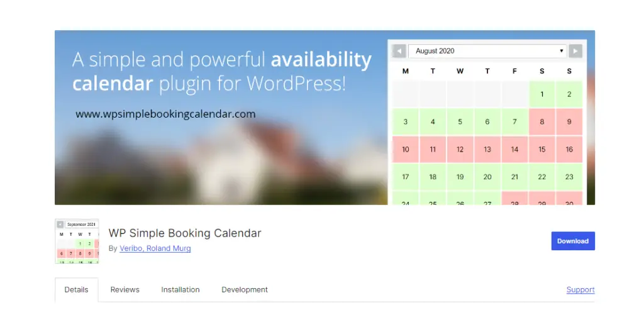The width and height of the screenshot is (644, 312).
Task: Select the green day 6 cell
Action: (487, 122)
